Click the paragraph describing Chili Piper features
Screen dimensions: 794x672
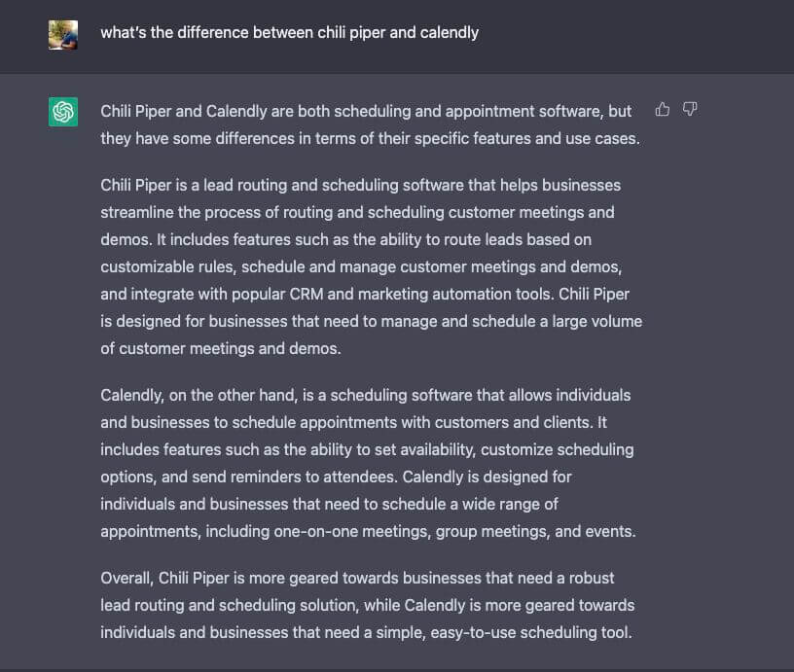coord(370,266)
